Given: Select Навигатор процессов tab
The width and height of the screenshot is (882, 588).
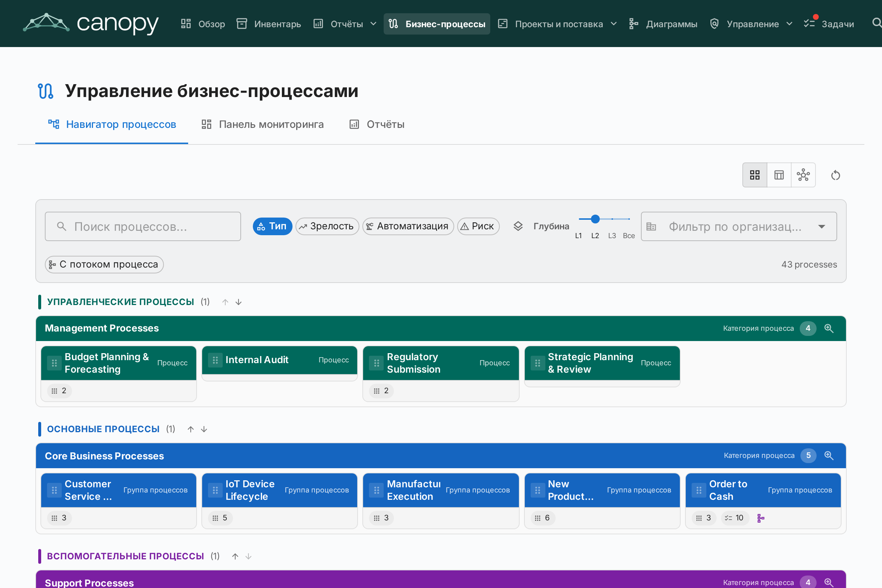Looking at the screenshot, I should pos(112,124).
